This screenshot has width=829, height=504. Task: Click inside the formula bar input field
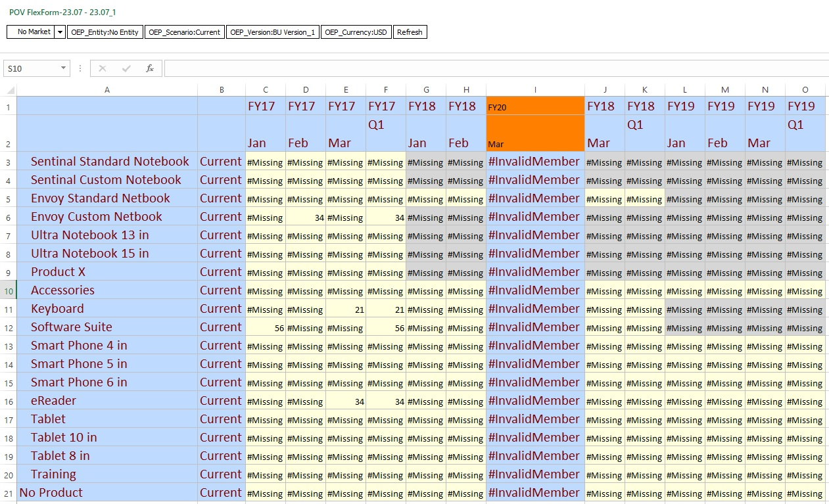point(394,68)
